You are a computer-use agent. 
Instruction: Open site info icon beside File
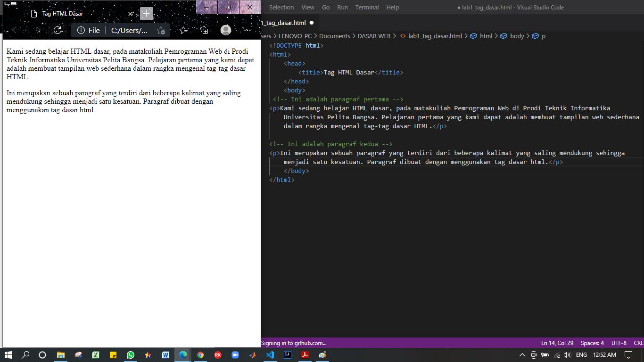81,30
